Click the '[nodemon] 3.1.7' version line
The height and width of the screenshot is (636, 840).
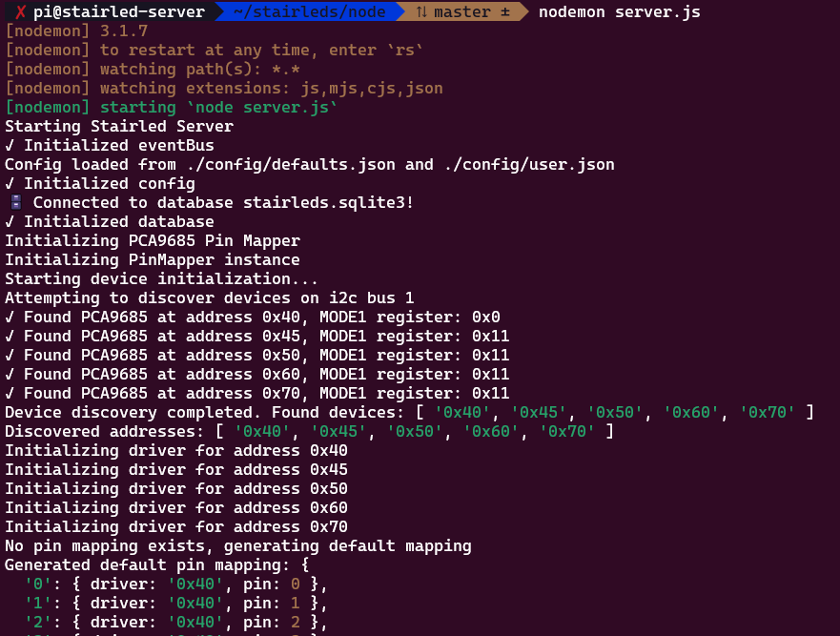pyautogui.click(x=76, y=31)
